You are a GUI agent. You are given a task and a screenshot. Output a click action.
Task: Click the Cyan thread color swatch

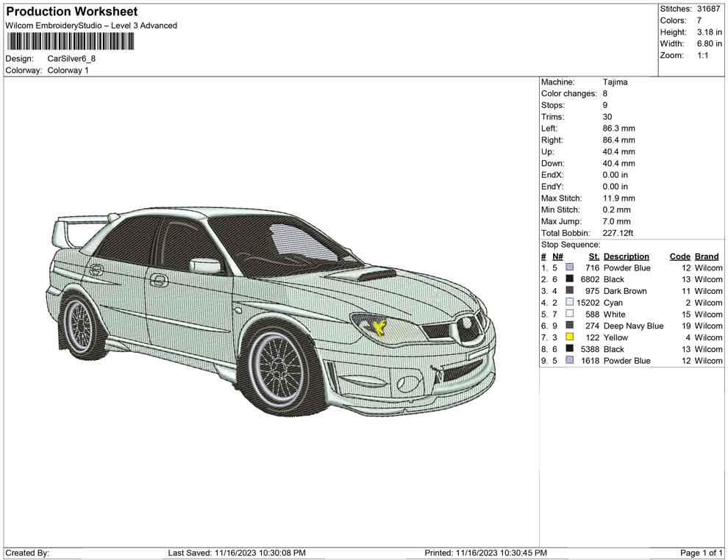pyautogui.click(x=569, y=303)
